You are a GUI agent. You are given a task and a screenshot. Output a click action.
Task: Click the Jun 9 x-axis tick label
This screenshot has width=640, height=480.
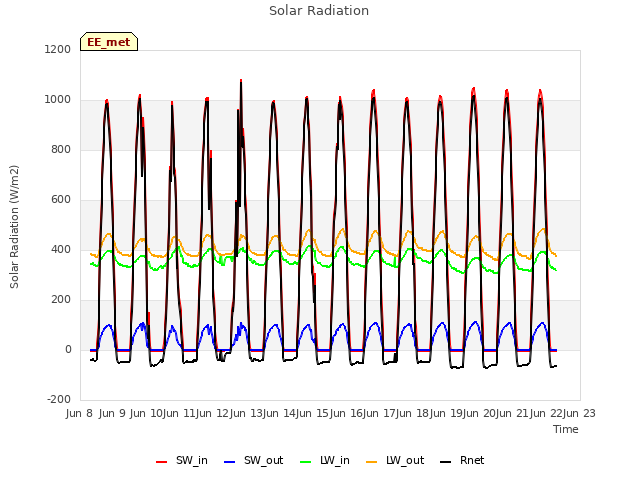[112, 413]
